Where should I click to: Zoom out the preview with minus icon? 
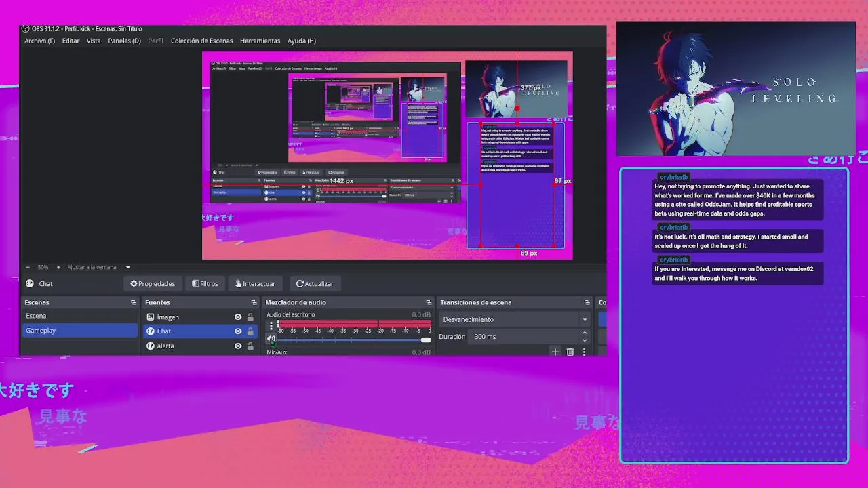coord(27,267)
